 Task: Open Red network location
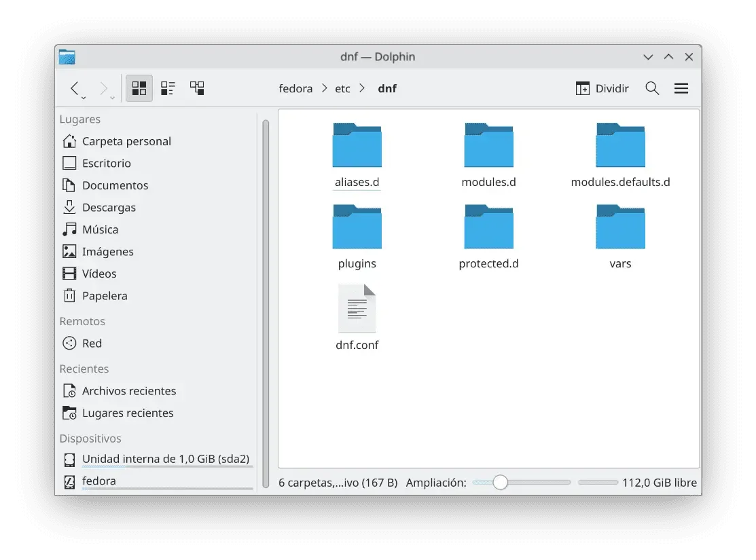(157, 343)
